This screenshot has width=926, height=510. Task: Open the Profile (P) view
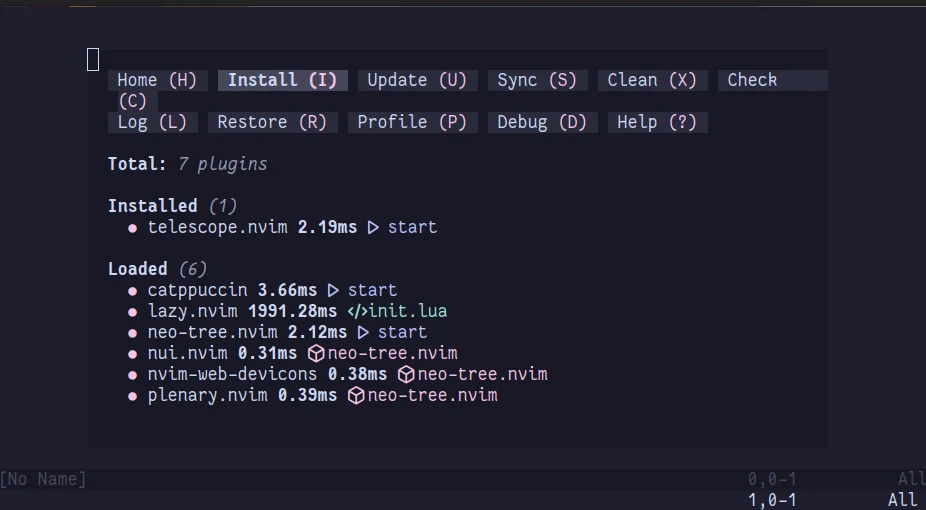[x=412, y=122]
